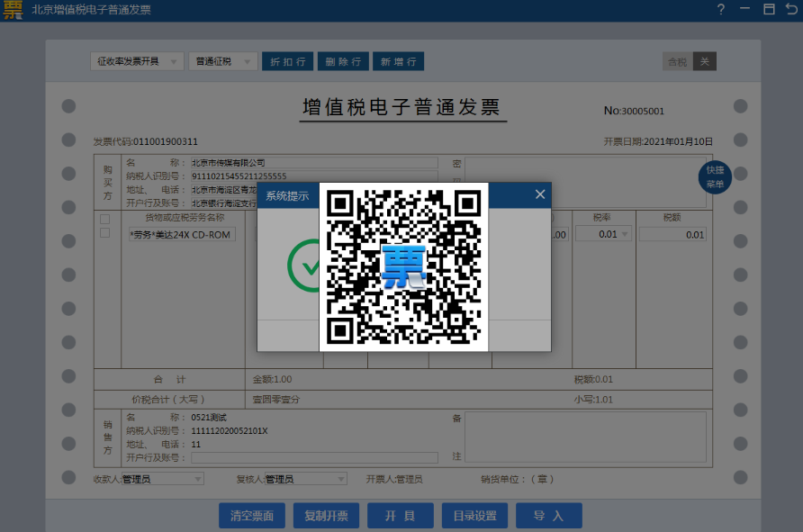Open the 税率 0.01 dropdown
This screenshot has width=803, height=532.
(x=603, y=234)
